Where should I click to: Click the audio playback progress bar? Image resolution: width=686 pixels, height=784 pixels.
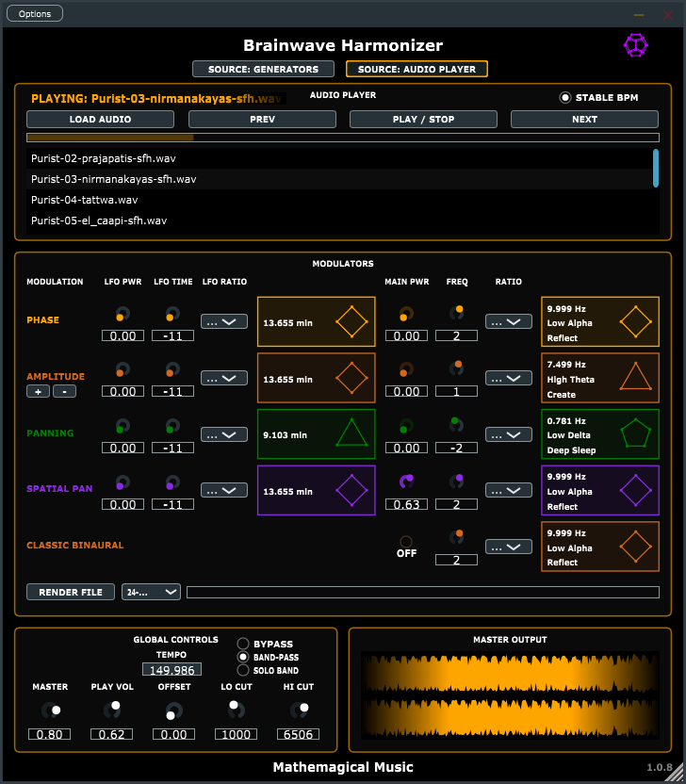point(343,138)
